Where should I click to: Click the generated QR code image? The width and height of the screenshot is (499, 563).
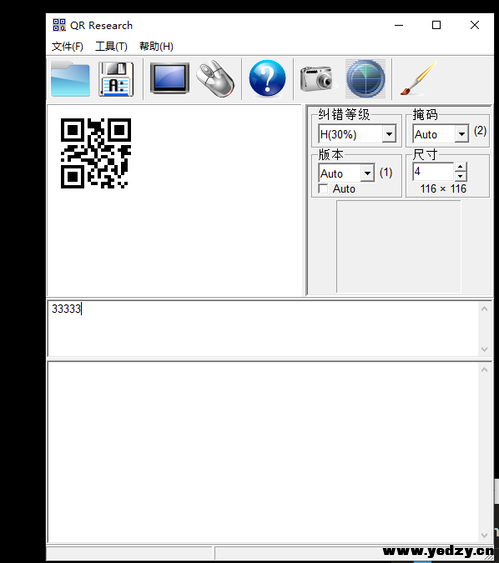96,153
